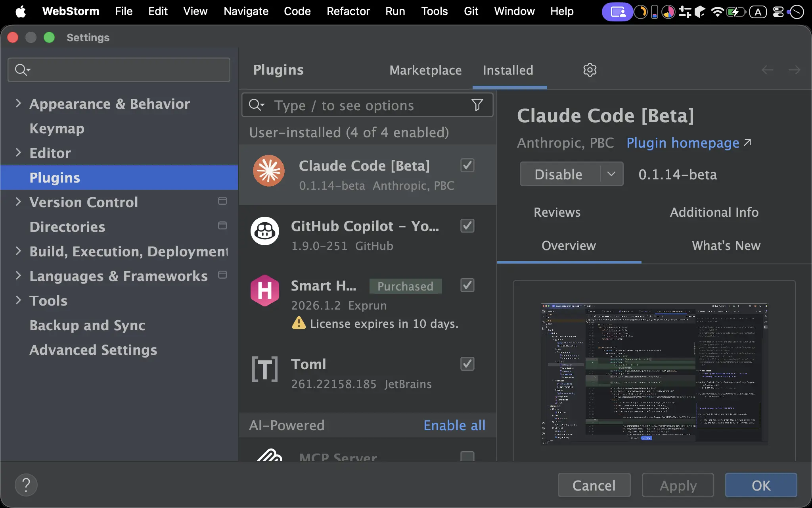Click the filter funnel icon in plugin search
This screenshot has width=812, height=508.
tap(477, 105)
